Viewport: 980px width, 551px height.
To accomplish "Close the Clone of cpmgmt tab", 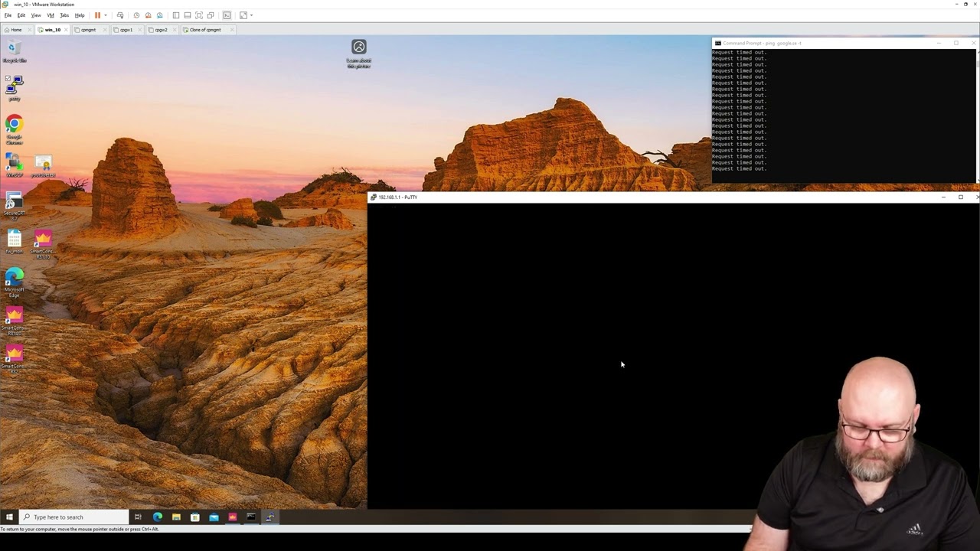I will 231,30.
